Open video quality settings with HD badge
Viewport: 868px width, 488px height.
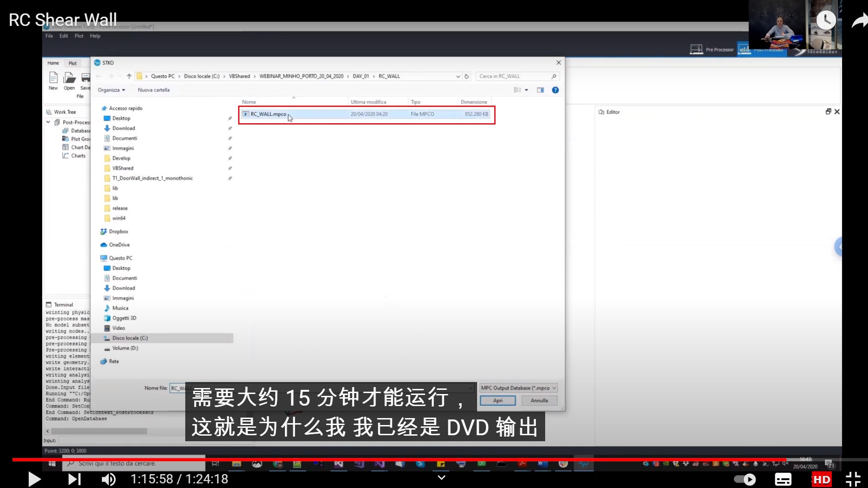(821, 480)
